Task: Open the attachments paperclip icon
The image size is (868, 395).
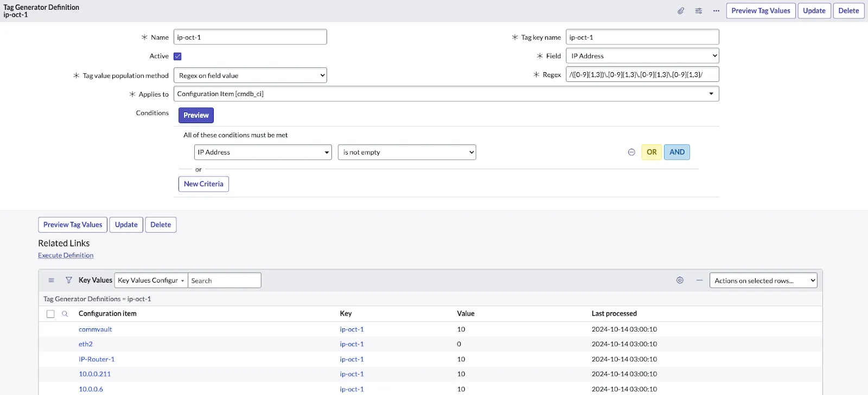Action: click(x=681, y=11)
